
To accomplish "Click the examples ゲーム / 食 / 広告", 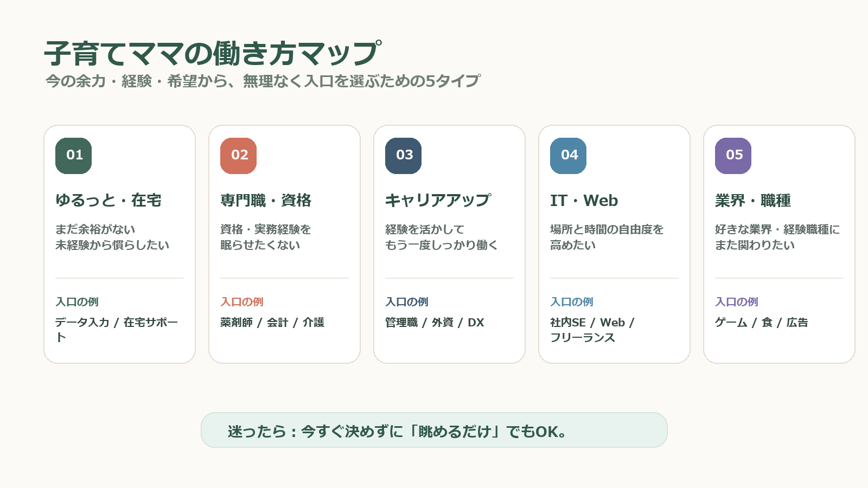I will (x=762, y=322).
